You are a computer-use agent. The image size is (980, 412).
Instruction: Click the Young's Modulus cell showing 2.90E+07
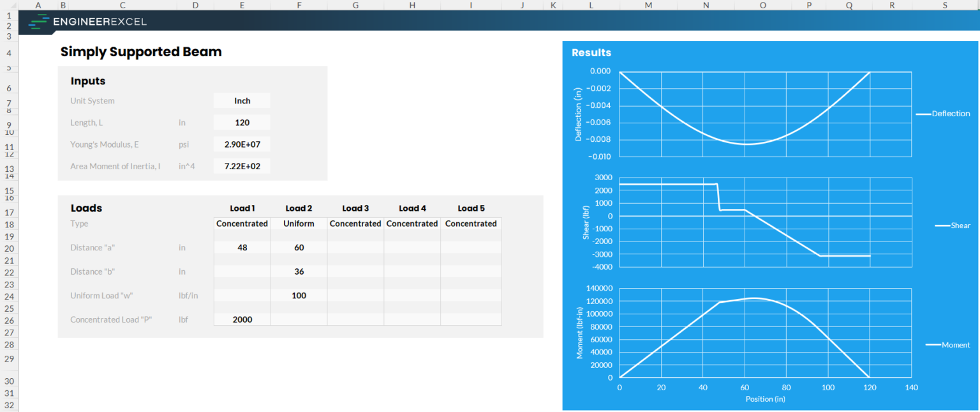(242, 144)
